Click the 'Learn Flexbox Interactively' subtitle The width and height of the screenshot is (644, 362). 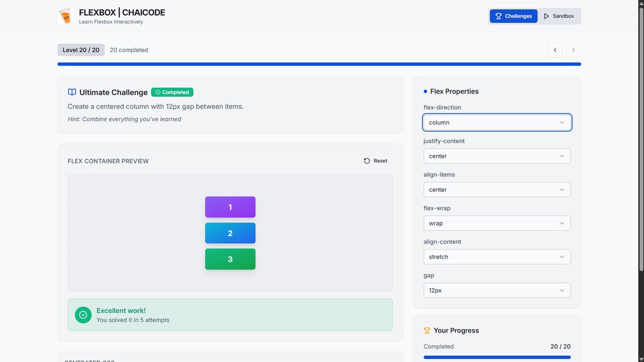coord(111,22)
